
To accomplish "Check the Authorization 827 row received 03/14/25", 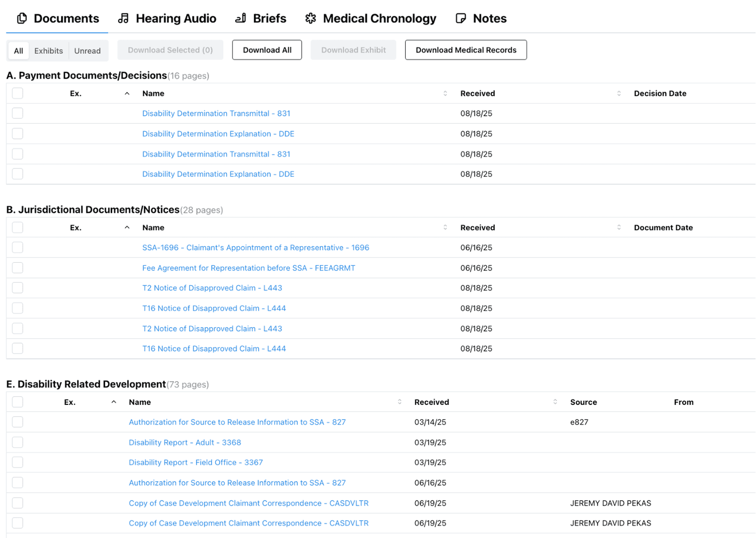I will pyautogui.click(x=18, y=422).
